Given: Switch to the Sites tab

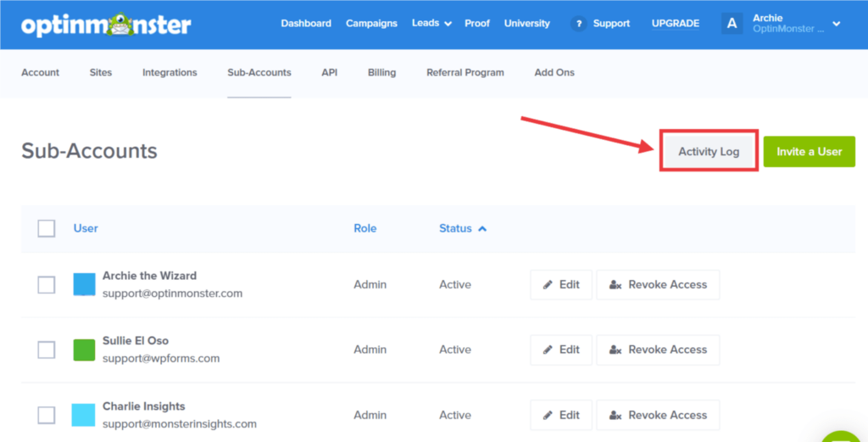Looking at the screenshot, I should click(101, 73).
